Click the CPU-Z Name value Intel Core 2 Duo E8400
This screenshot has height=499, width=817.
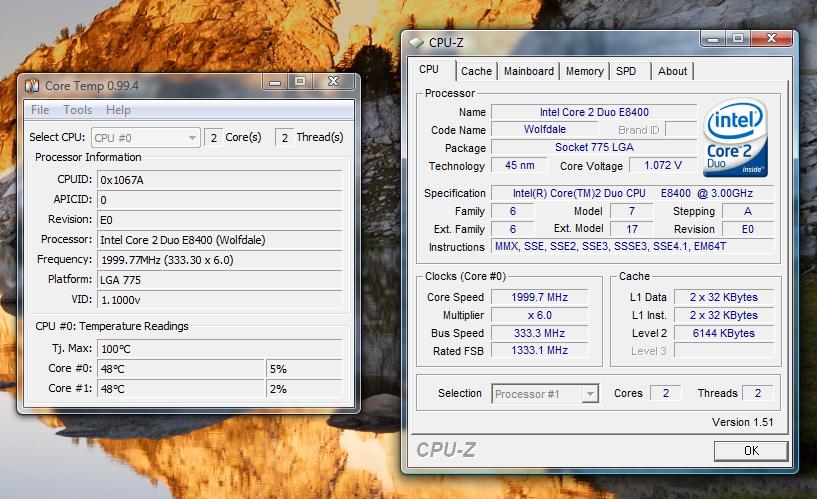point(594,112)
